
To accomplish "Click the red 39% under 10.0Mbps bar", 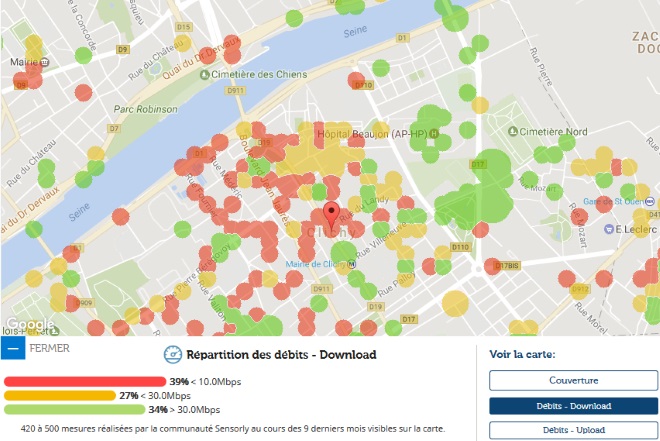I will [x=85, y=382].
